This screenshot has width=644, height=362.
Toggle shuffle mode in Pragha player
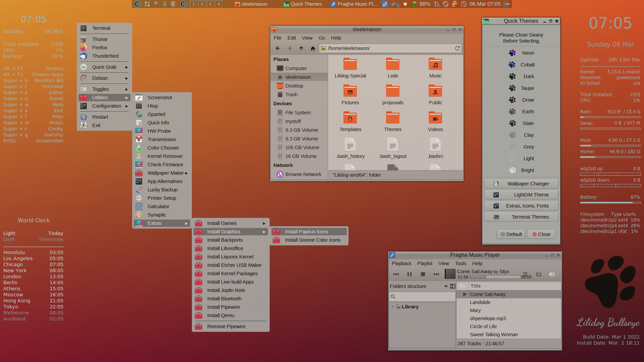[x=525, y=274]
